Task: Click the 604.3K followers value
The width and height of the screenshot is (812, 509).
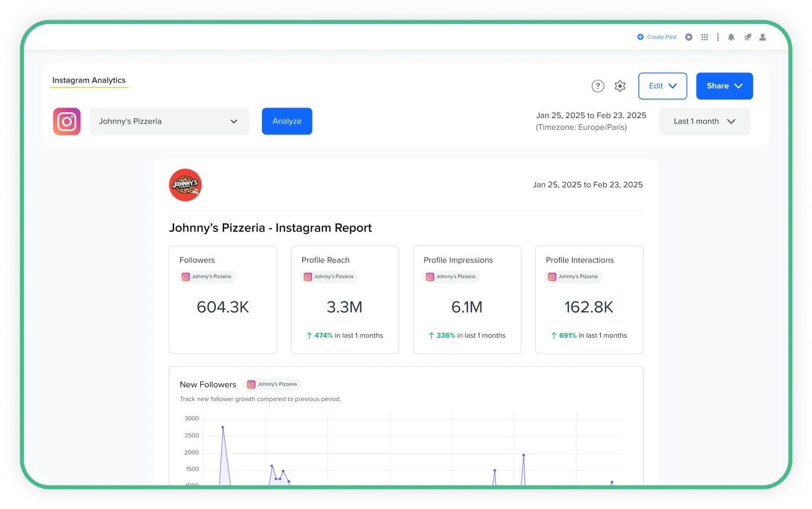Action: pos(223,307)
